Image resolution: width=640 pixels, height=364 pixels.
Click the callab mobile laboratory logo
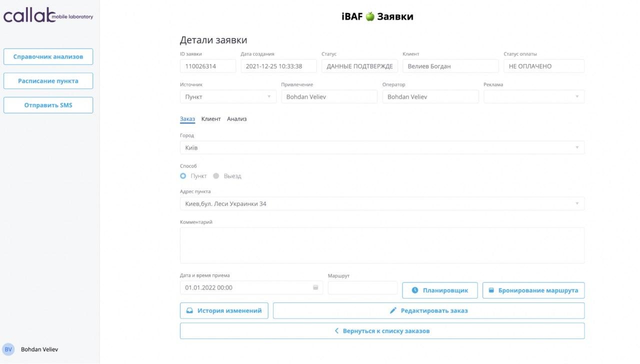tap(48, 16)
